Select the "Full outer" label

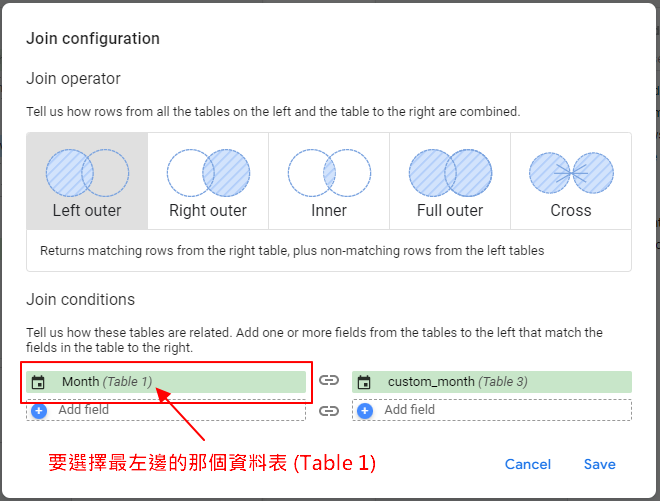coord(450,211)
